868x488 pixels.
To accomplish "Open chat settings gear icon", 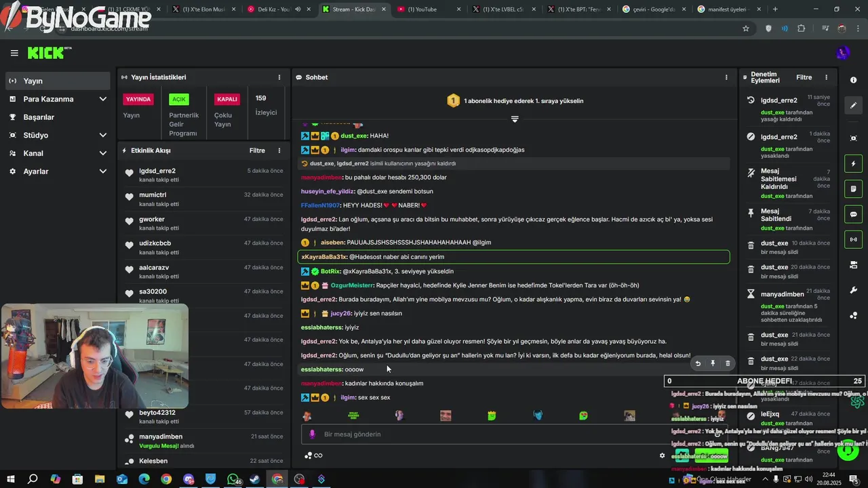I will click(663, 455).
